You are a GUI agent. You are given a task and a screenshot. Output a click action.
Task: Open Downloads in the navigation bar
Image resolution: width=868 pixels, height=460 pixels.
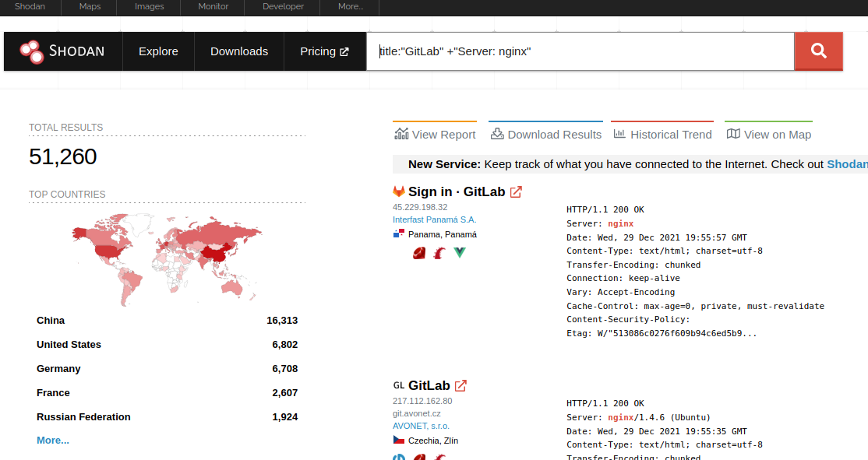pyautogui.click(x=239, y=51)
